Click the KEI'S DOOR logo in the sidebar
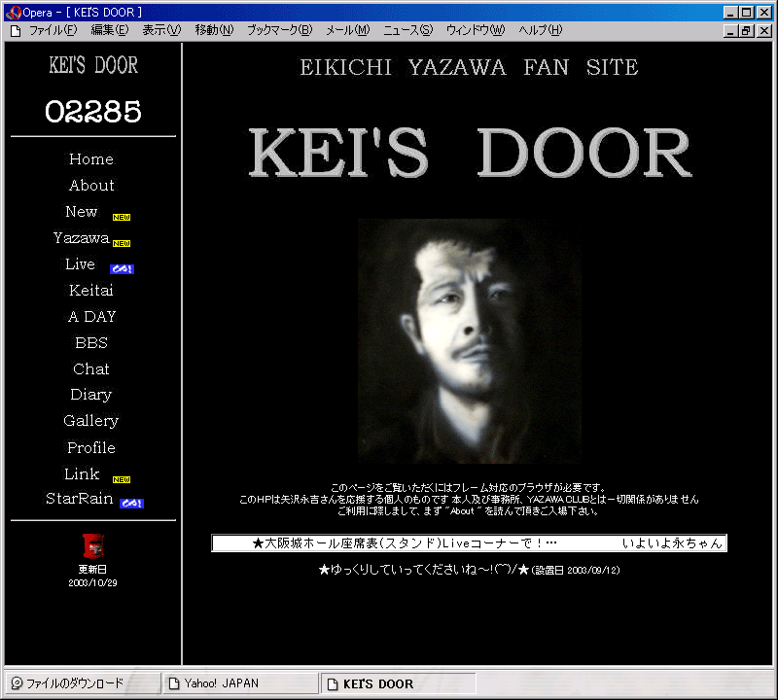Image resolution: width=778 pixels, height=700 pixels. (93, 65)
